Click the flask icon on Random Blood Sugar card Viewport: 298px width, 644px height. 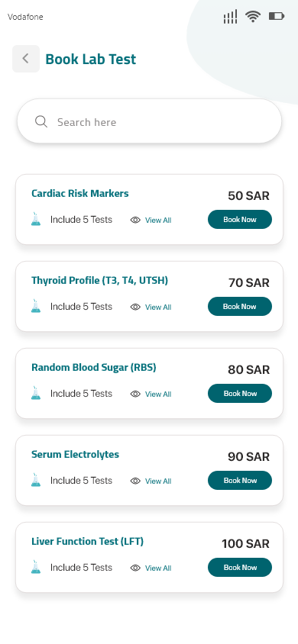point(36,393)
